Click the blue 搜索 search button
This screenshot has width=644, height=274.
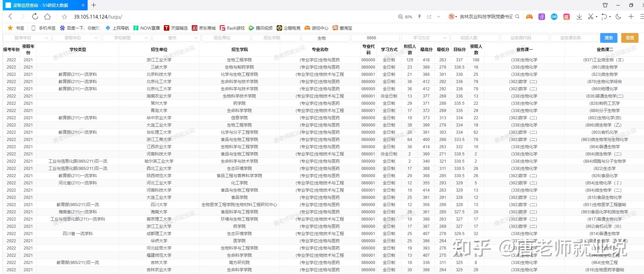click(x=609, y=38)
